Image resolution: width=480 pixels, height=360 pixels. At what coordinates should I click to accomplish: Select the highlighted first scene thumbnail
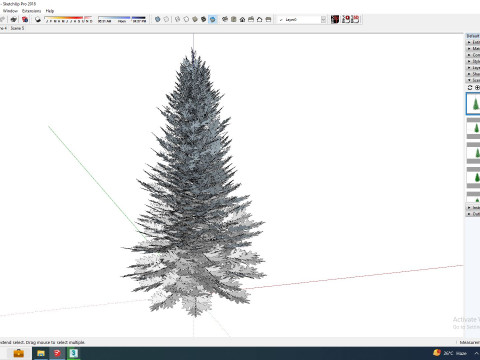(473, 104)
